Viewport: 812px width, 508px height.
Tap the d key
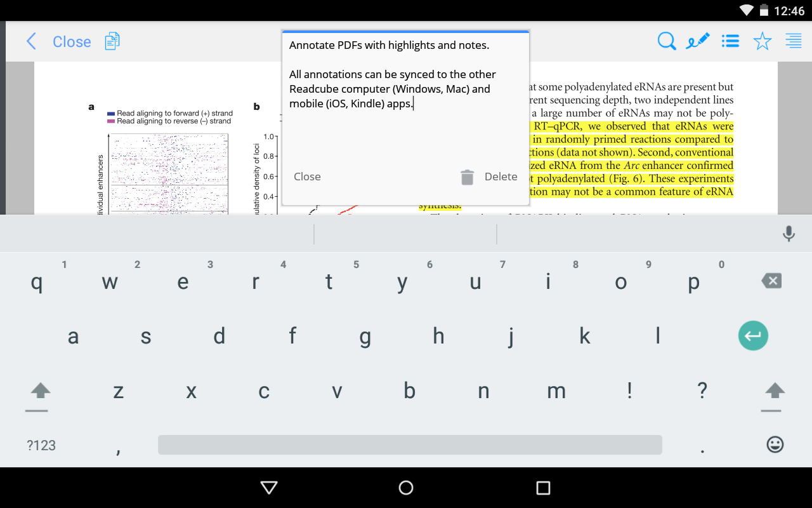coord(219,336)
